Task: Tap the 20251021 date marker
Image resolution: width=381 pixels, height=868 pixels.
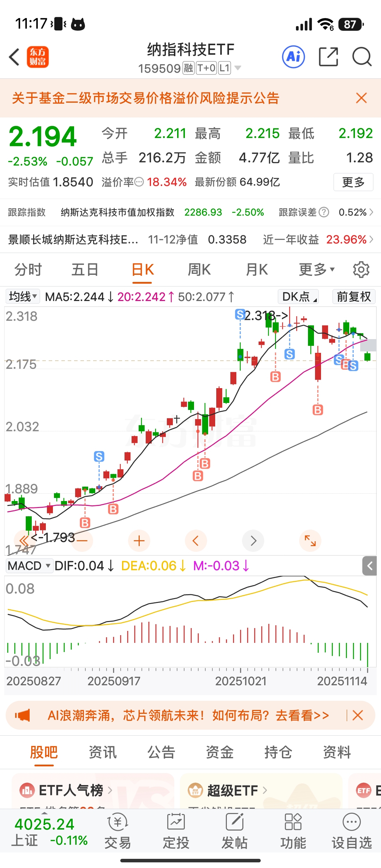Action: (241, 681)
